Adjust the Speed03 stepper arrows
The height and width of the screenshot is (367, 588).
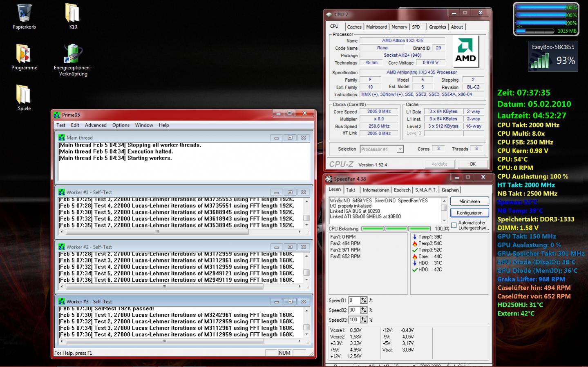(364, 320)
